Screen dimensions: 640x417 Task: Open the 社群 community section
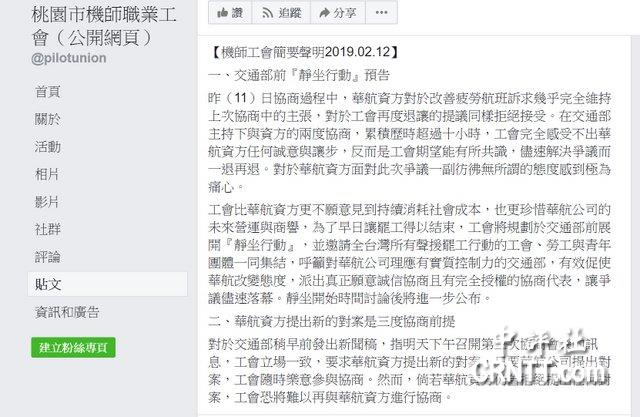tap(48, 229)
